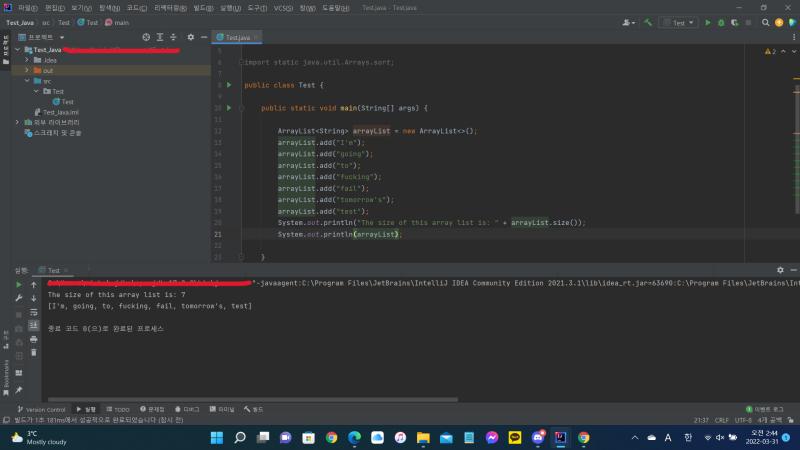The image size is (800, 450).
Task: Rerun Test from the run panel
Action: click(x=19, y=285)
